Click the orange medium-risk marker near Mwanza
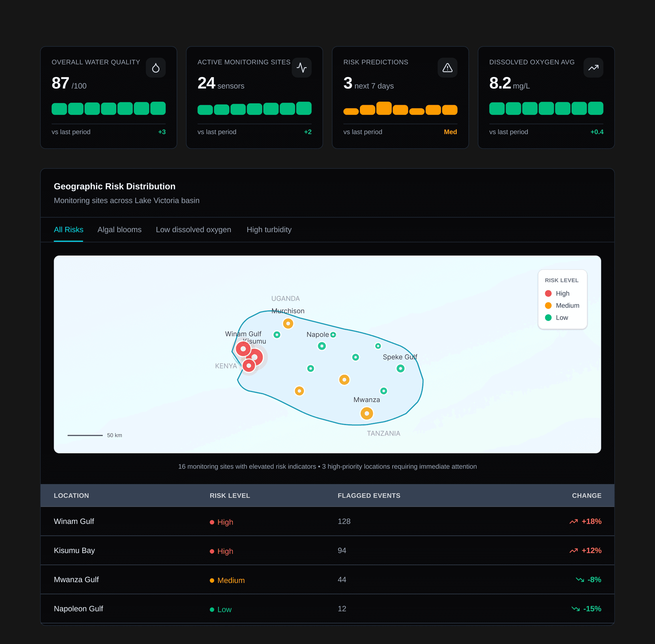The width and height of the screenshot is (655, 644). point(366,413)
